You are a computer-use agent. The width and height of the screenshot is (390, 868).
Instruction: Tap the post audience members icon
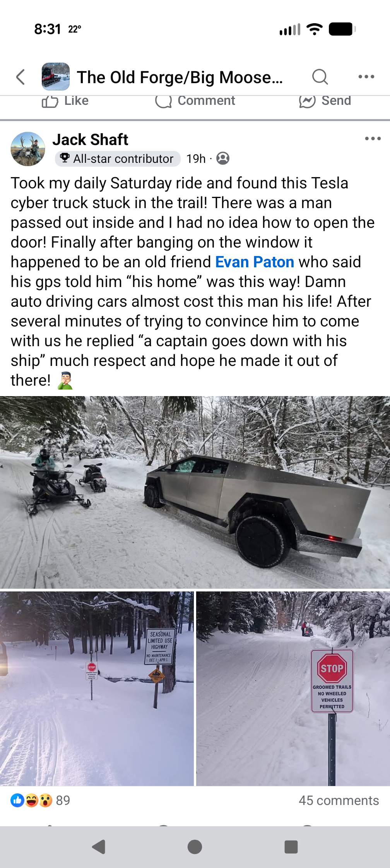[x=223, y=159]
